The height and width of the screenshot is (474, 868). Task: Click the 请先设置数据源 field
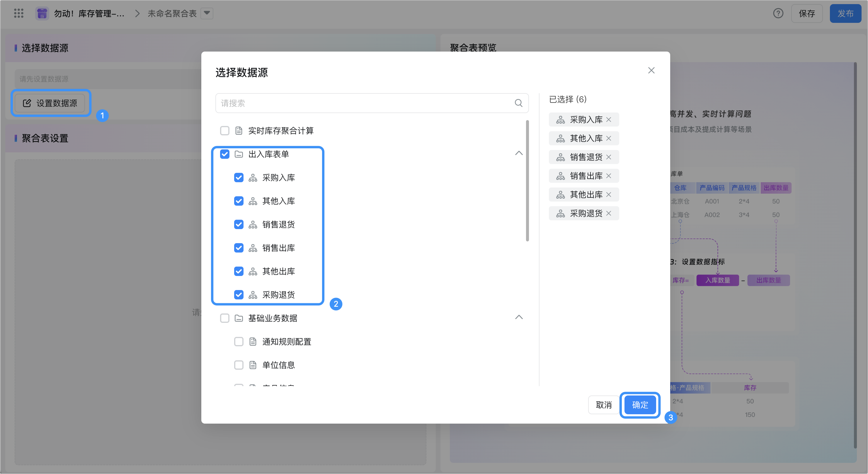click(x=108, y=79)
